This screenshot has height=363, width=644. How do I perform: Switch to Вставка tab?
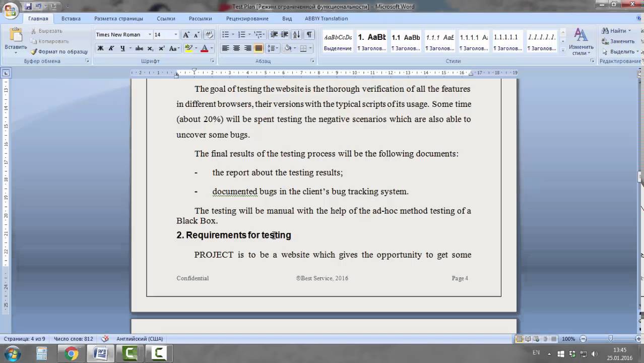[71, 19]
